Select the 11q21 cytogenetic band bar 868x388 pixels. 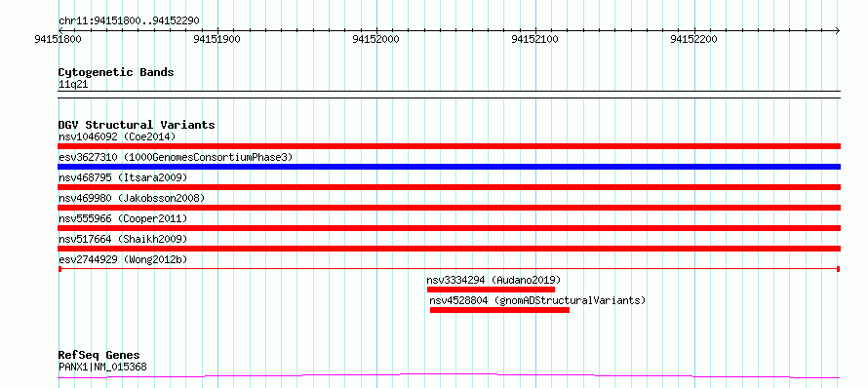click(x=449, y=95)
